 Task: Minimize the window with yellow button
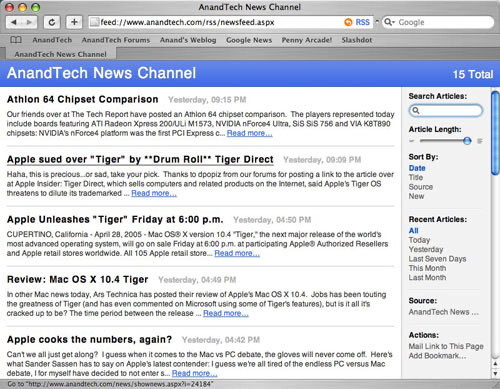(22, 7)
